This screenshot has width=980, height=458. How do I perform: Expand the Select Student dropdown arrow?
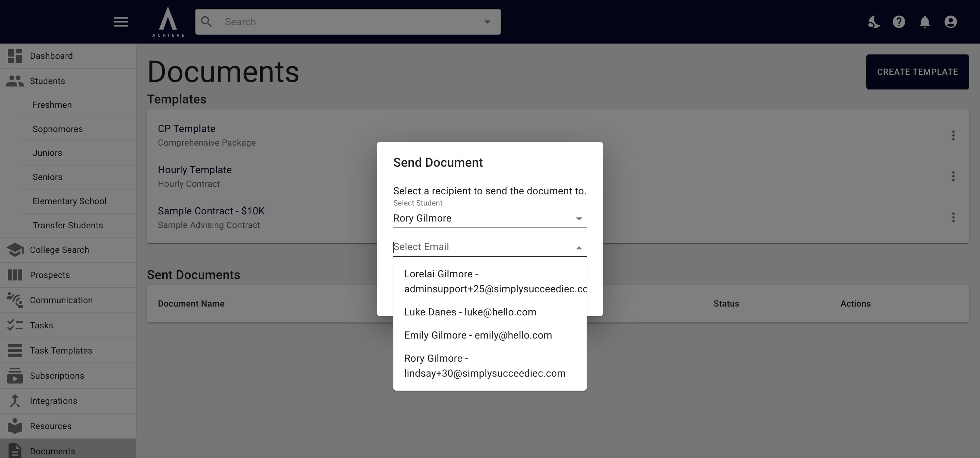578,219
